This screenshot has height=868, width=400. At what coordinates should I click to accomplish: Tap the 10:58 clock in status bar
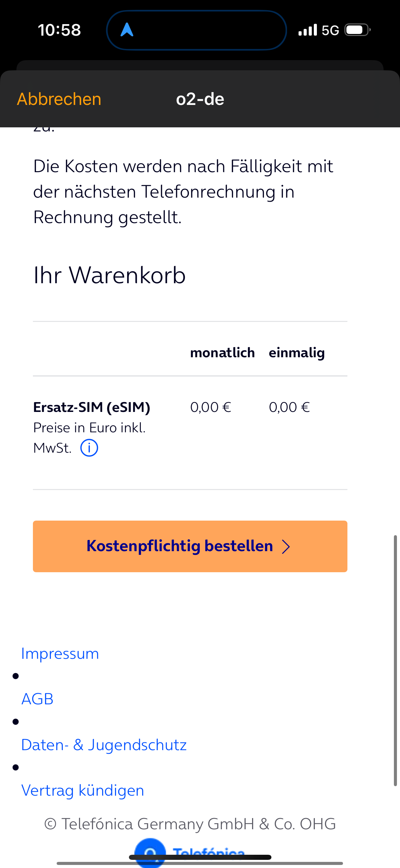59,30
